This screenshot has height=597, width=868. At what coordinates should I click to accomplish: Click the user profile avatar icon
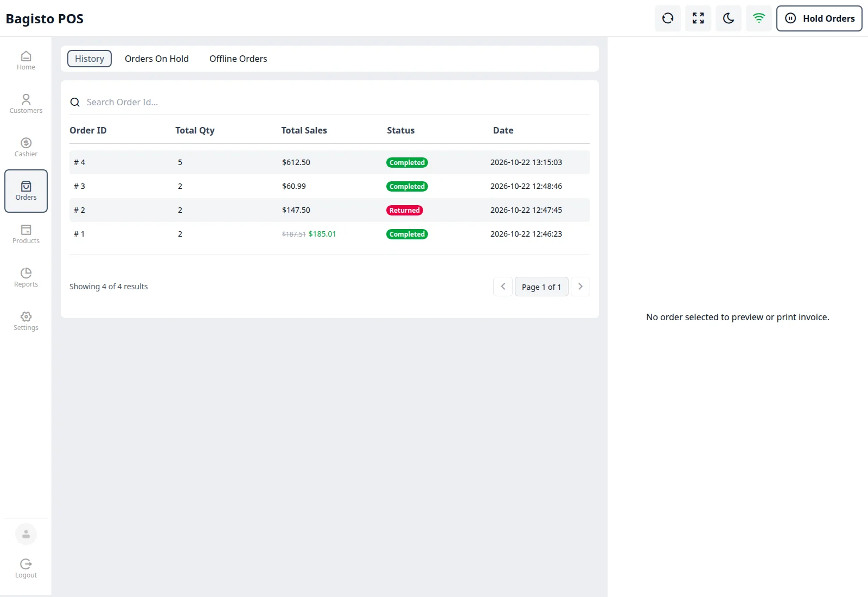26,534
